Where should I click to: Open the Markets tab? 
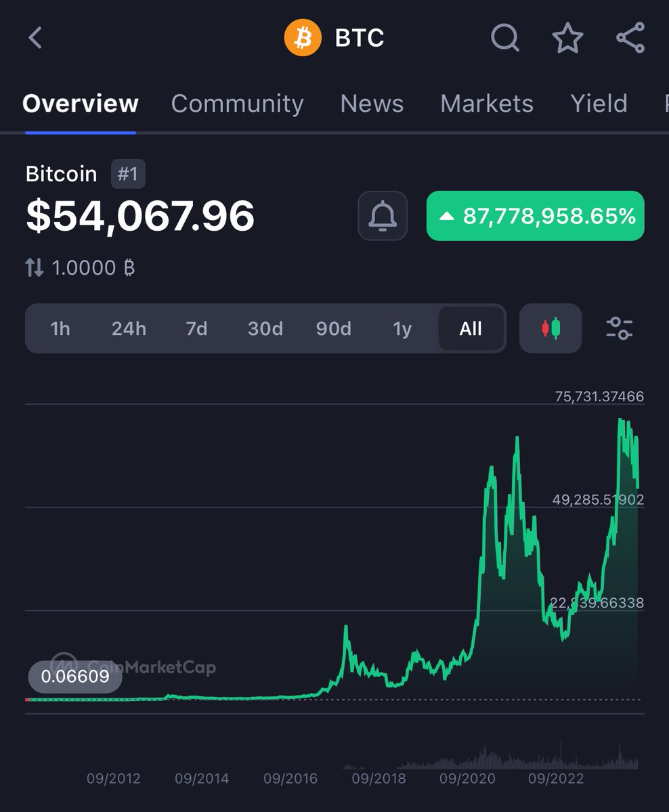click(487, 104)
